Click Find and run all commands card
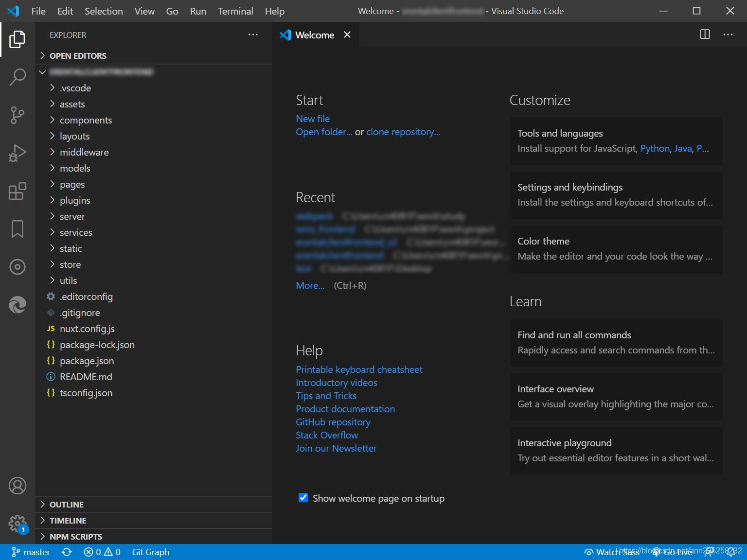The width and height of the screenshot is (747, 560). click(616, 343)
